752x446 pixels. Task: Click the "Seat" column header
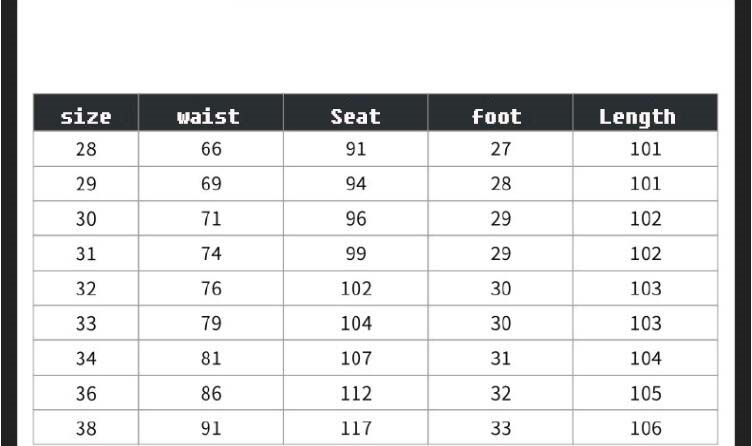[x=356, y=116]
